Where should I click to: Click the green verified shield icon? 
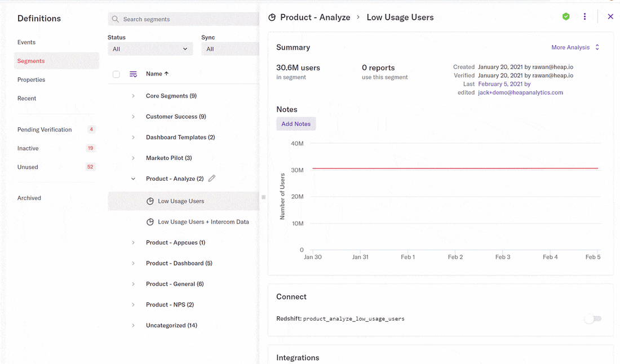(x=566, y=17)
